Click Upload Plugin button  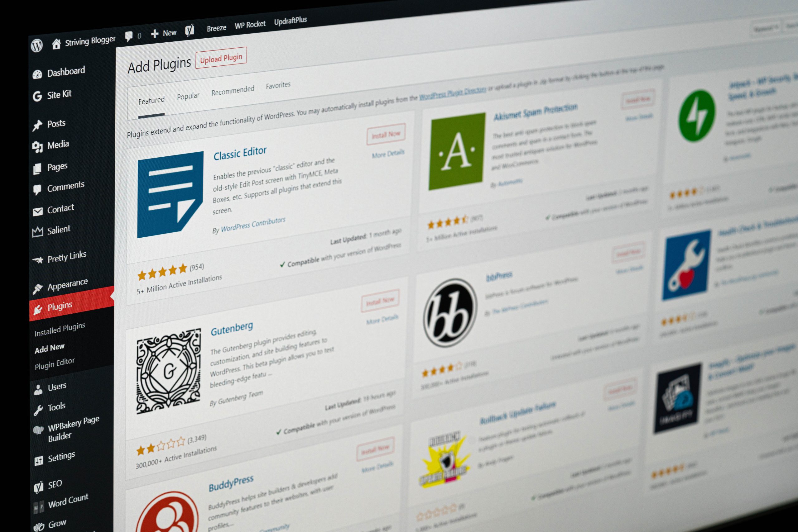[220, 58]
